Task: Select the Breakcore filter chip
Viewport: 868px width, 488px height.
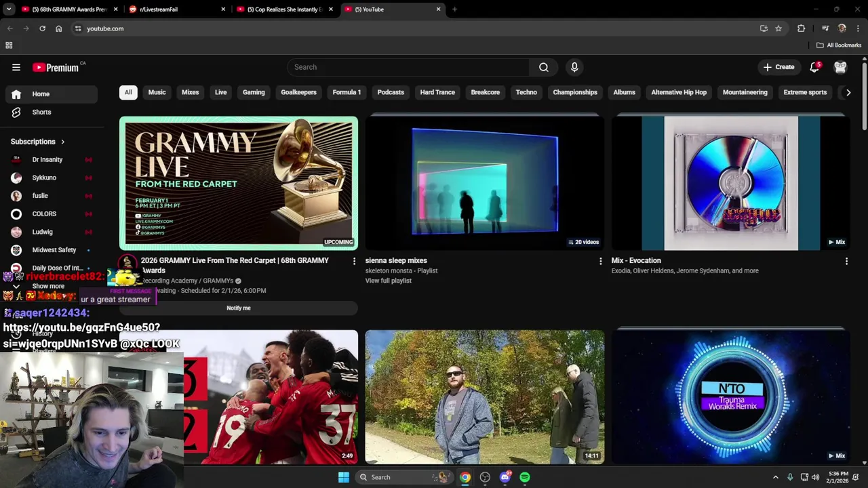Action: pos(486,92)
